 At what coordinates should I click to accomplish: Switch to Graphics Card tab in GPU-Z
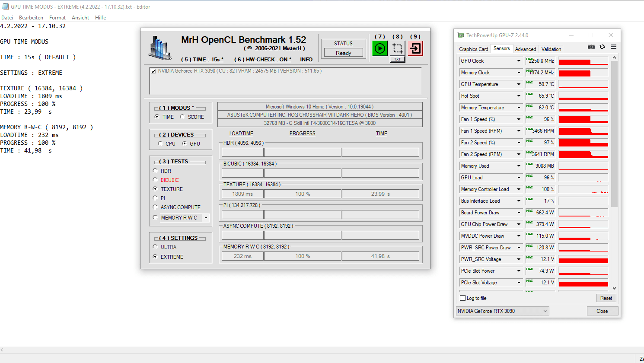(x=473, y=49)
